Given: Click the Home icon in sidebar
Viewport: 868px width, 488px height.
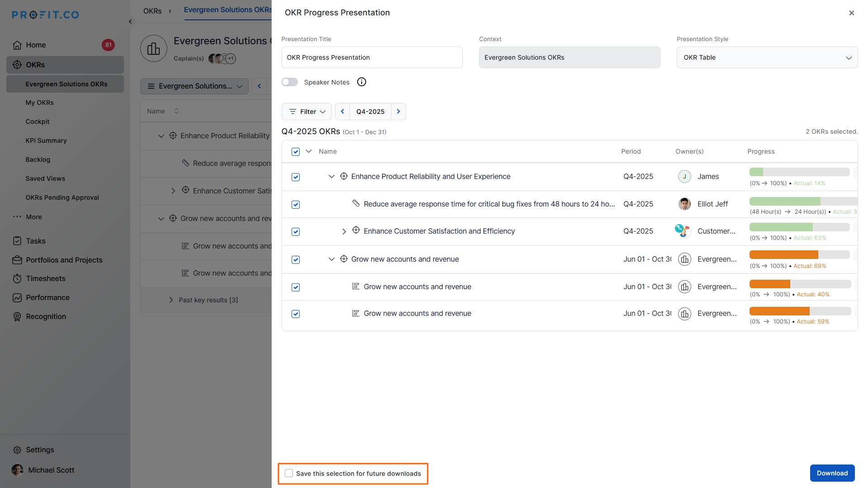Looking at the screenshot, I should (17, 45).
